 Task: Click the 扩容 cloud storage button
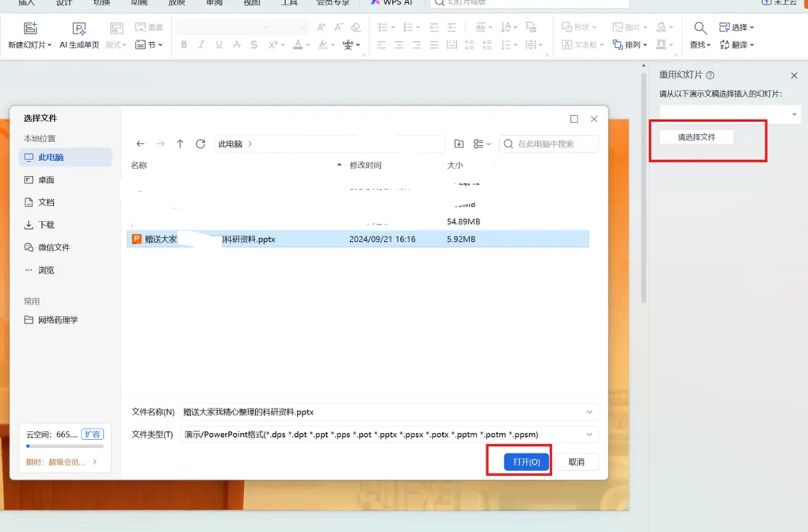(93, 435)
